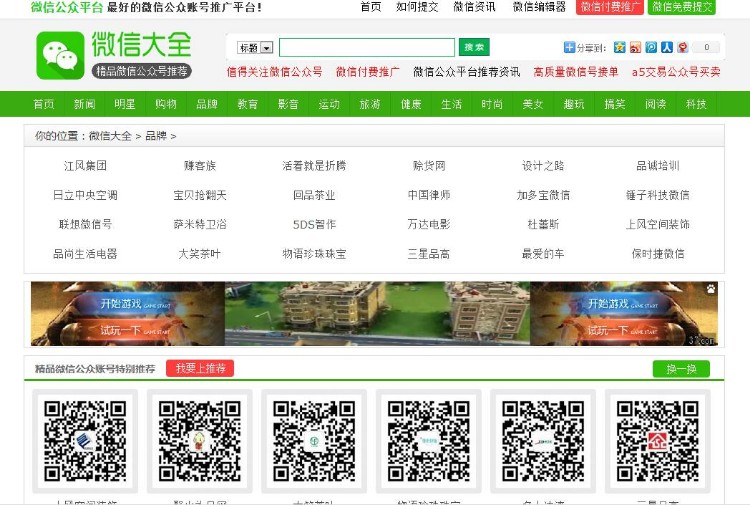Click the building image in the banner ad
750x505 pixels.
(377, 314)
